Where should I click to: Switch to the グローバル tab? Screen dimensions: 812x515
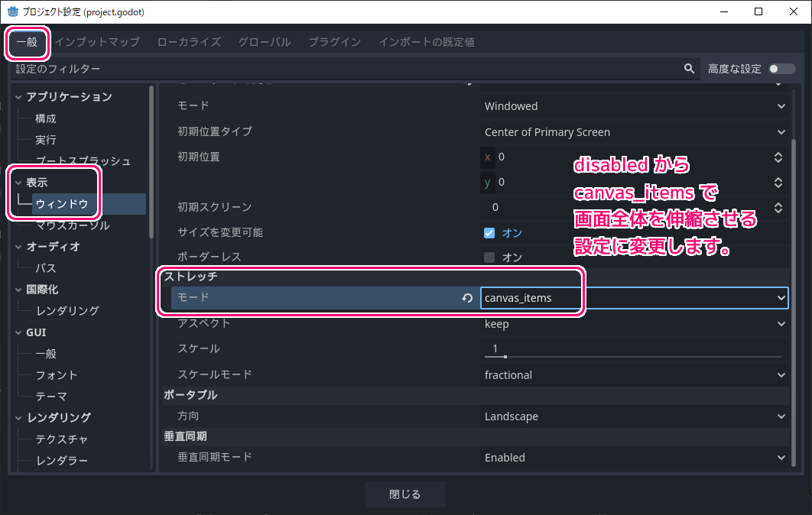coord(265,42)
